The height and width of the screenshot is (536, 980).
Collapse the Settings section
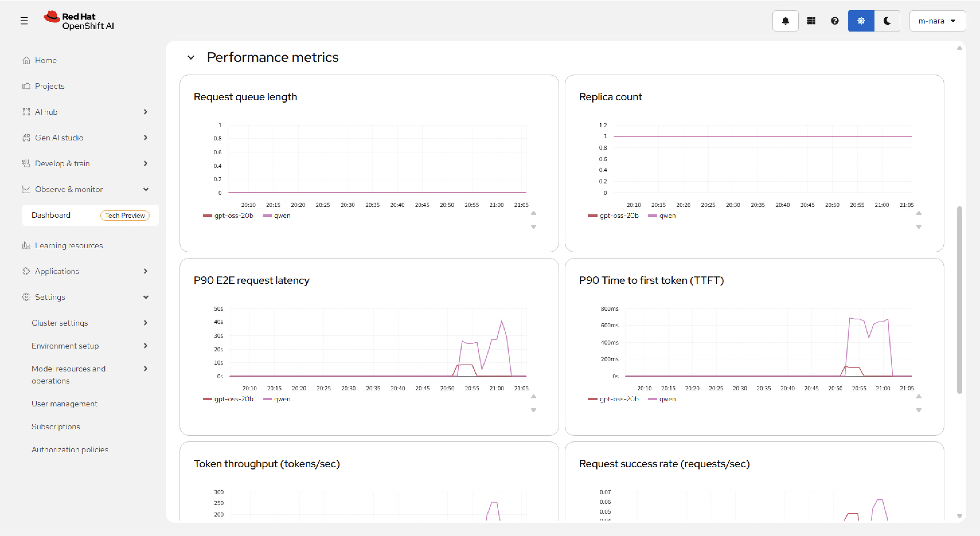86,297
